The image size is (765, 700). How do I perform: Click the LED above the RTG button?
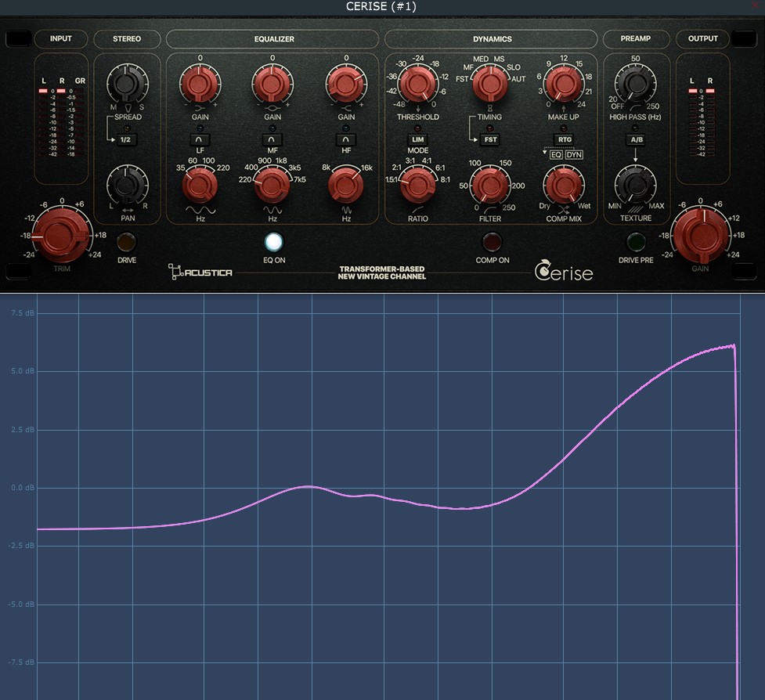coord(564,128)
